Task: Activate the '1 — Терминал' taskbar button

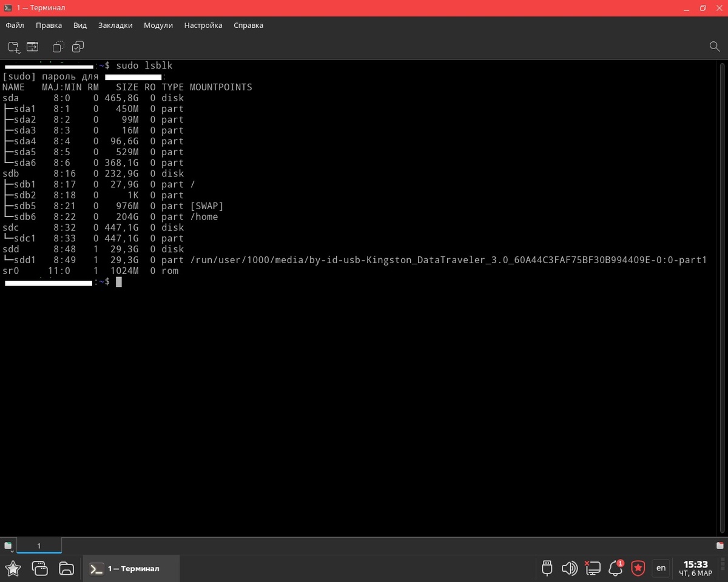Action: pyautogui.click(x=131, y=568)
